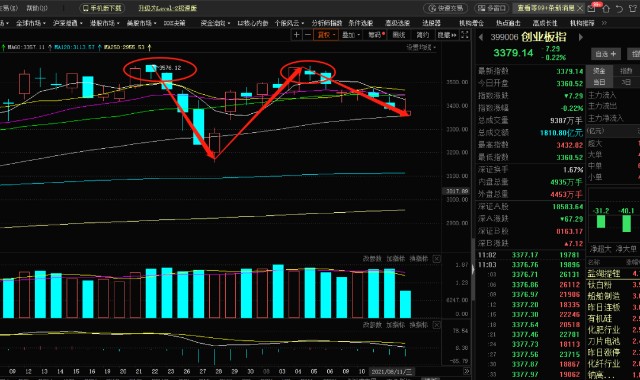Toggle the 画线 drawing tools button
Viewport: 640px width, 380px height.
(399, 35)
